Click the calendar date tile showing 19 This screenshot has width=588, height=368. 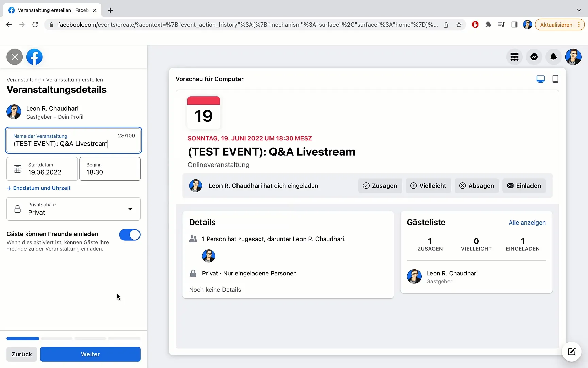[x=203, y=113]
